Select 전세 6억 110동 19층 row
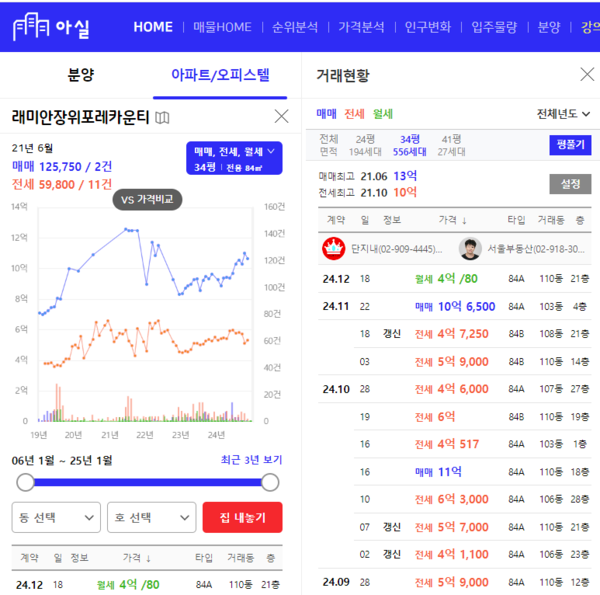Image resolution: width=600 pixels, height=595 pixels. point(472,416)
